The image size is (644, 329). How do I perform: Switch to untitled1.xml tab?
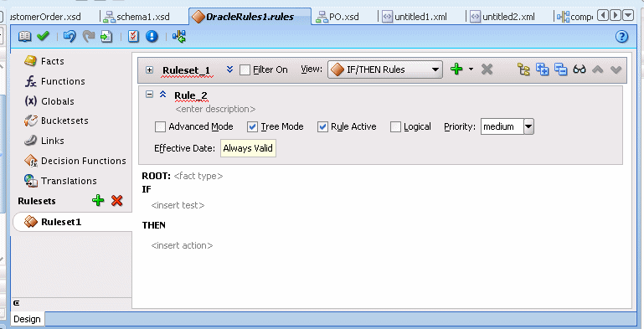tap(414, 17)
